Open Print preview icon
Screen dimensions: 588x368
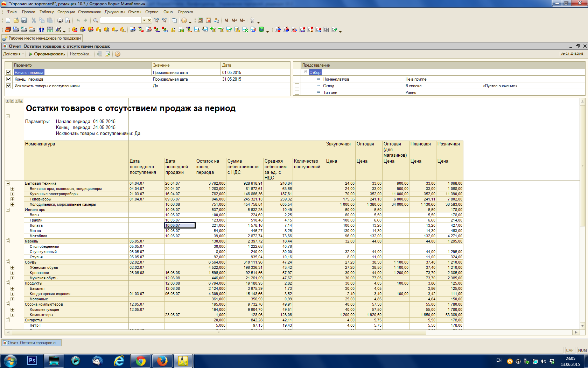click(x=68, y=20)
